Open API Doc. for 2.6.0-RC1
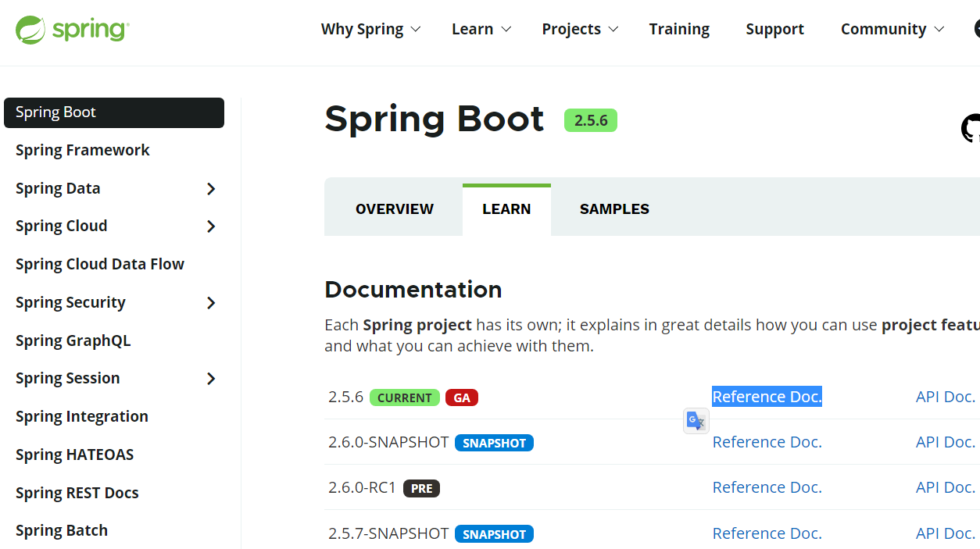Image resolution: width=980 pixels, height=549 pixels. [946, 487]
